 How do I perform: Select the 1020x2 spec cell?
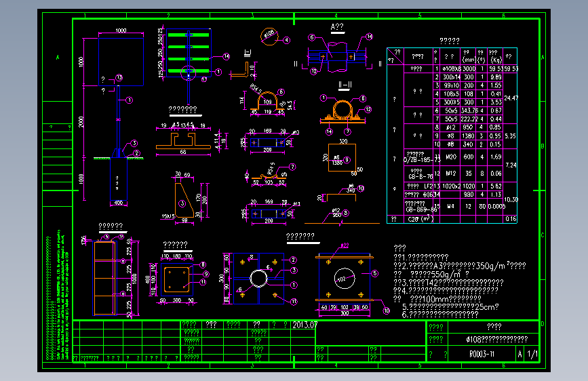451,186
